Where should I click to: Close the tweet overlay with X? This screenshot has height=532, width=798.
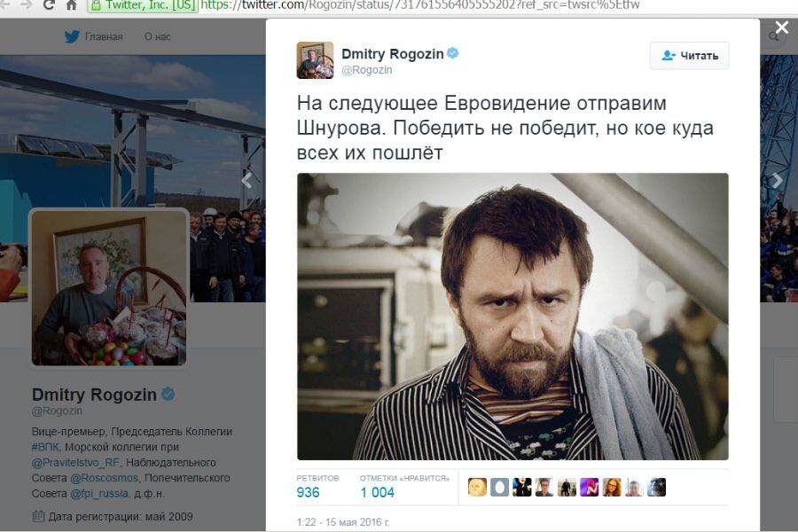pos(782,27)
